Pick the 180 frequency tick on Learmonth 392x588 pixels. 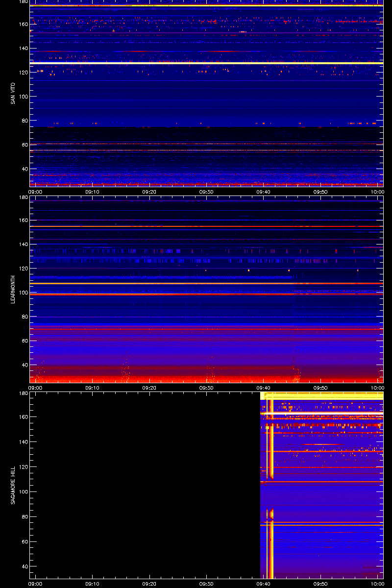click(x=23, y=197)
